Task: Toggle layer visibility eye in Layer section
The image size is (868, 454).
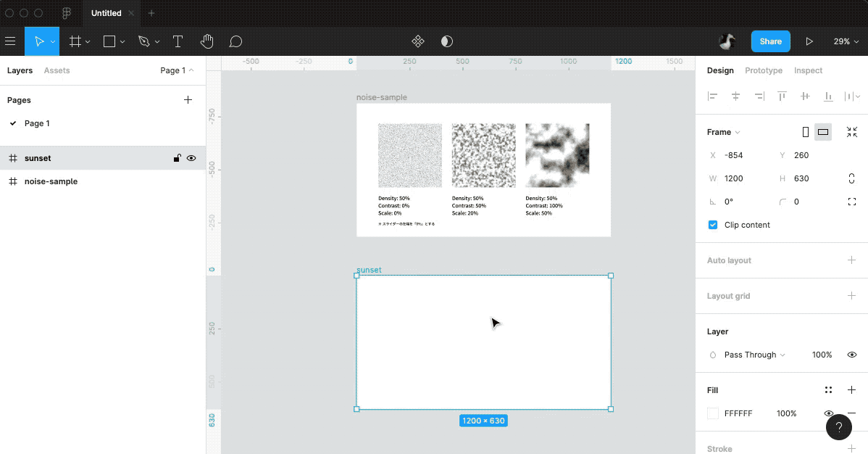Action: tap(852, 355)
